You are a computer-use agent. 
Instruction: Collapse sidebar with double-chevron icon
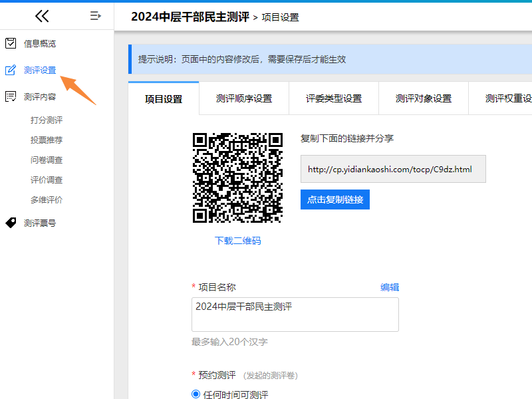[x=42, y=16]
